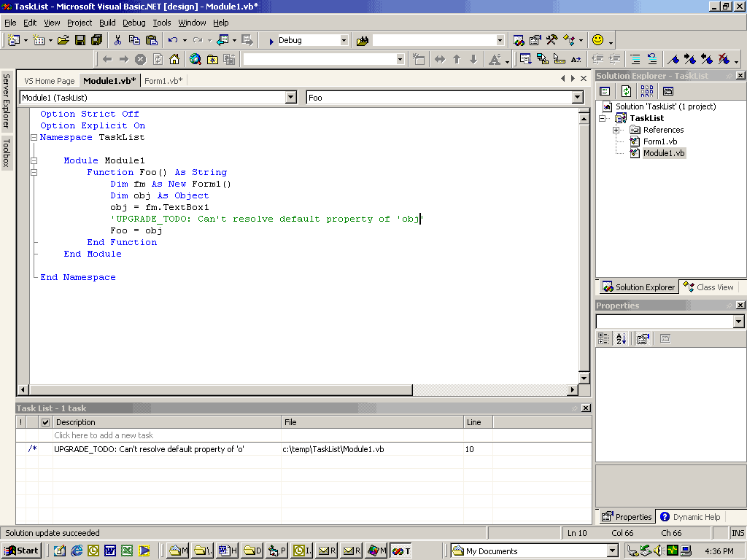Collapse the Function Foo outlining node
This screenshot has height=560, width=747.
[x=34, y=172]
